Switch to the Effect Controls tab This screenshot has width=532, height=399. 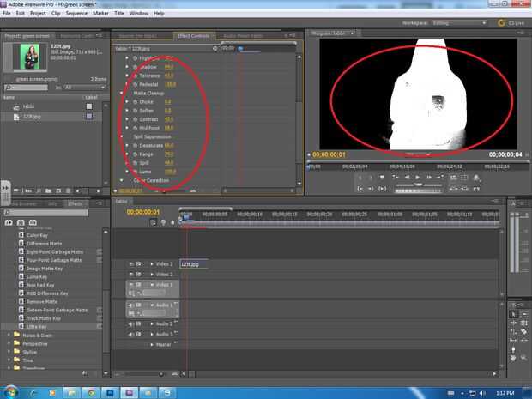coord(193,36)
